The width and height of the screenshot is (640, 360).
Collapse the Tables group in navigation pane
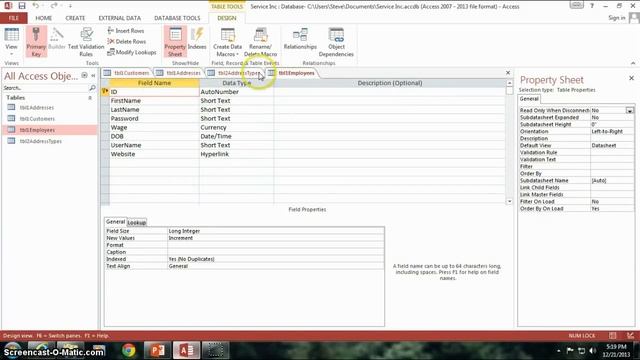tap(90, 98)
